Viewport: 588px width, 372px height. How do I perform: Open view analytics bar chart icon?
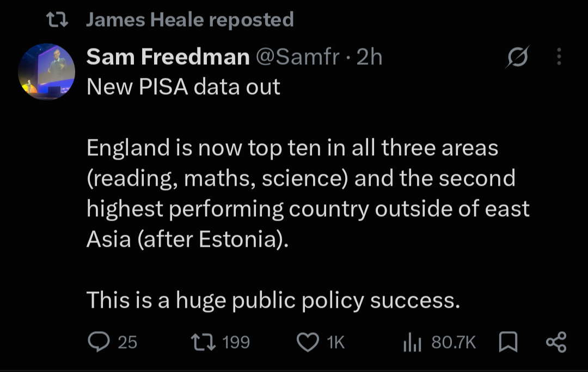tap(412, 342)
